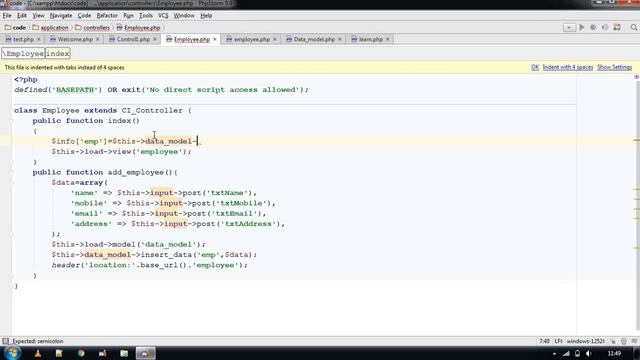Close the lowercase employee.php tab

coord(275,39)
